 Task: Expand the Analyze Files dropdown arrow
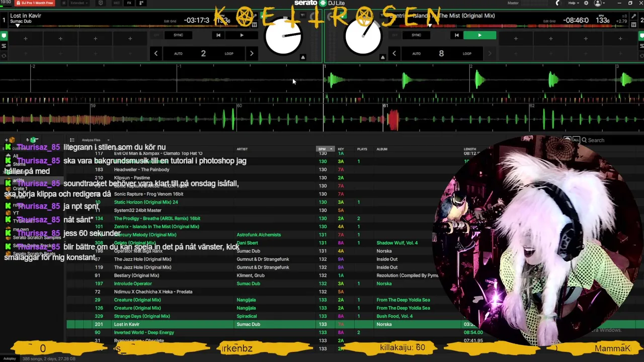point(108,140)
